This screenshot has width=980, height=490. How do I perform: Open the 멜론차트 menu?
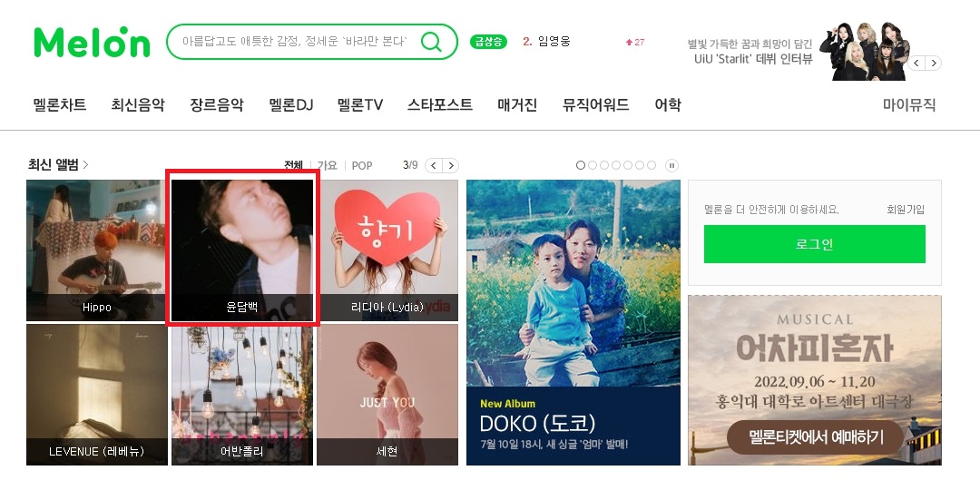[59, 105]
